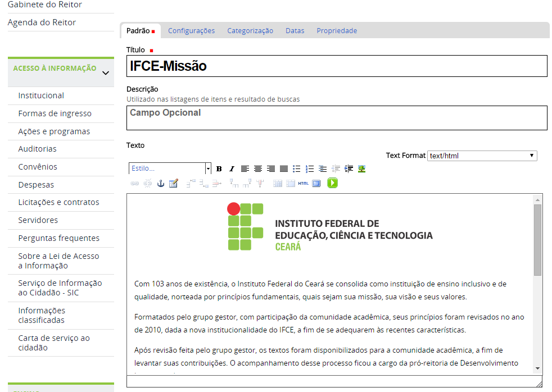Viewport: 552px width, 392px height.
Task: Click the green play embed media icon
Action: coord(332,183)
